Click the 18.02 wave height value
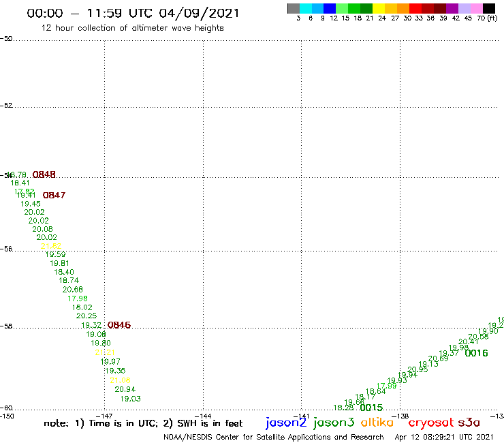Screen dimensions: 504x443 [x=82, y=307]
